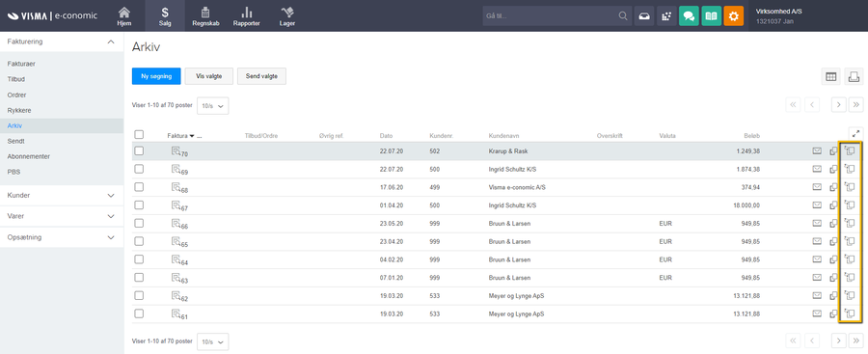This screenshot has width=868, height=354.
Task: Send invoice 70 by email envelope
Action: [817, 150]
